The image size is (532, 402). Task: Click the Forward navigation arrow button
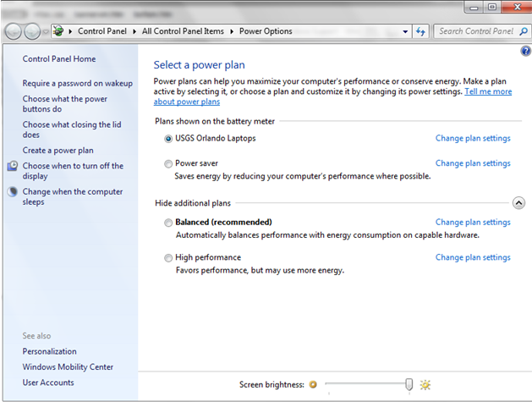[33, 31]
